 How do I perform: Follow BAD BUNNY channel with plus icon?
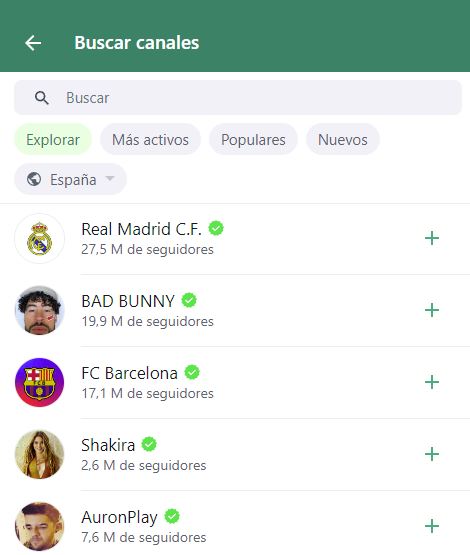(432, 310)
